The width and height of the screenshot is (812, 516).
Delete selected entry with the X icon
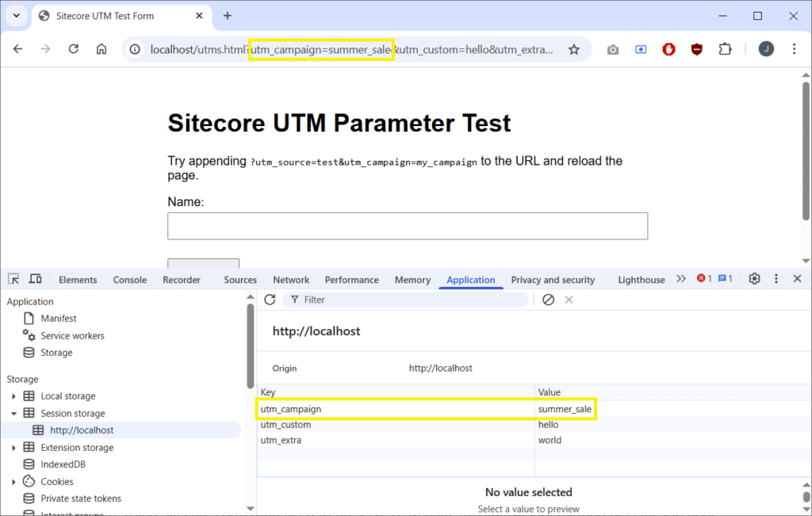569,300
